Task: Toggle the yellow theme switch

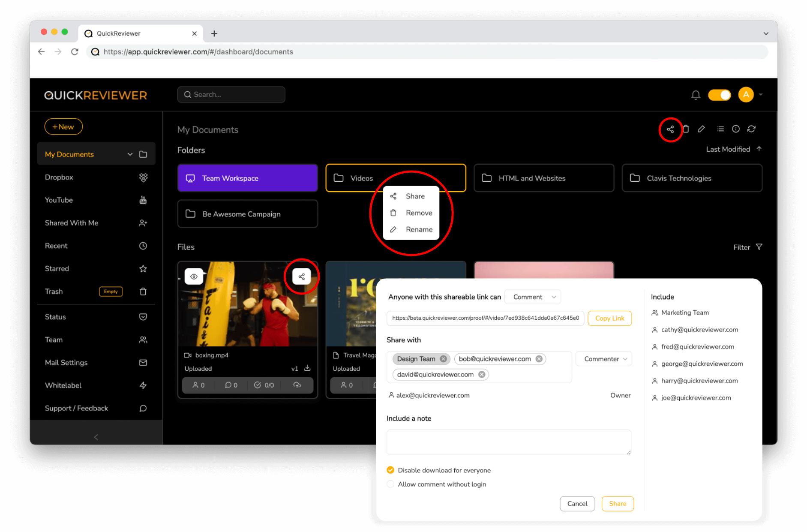Action: (720, 95)
